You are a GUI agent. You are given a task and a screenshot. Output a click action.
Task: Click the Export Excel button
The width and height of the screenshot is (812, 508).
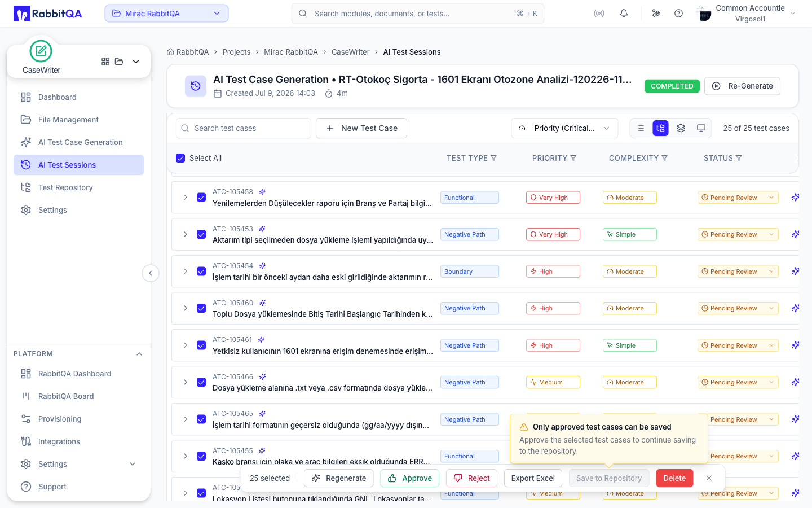[533, 478]
